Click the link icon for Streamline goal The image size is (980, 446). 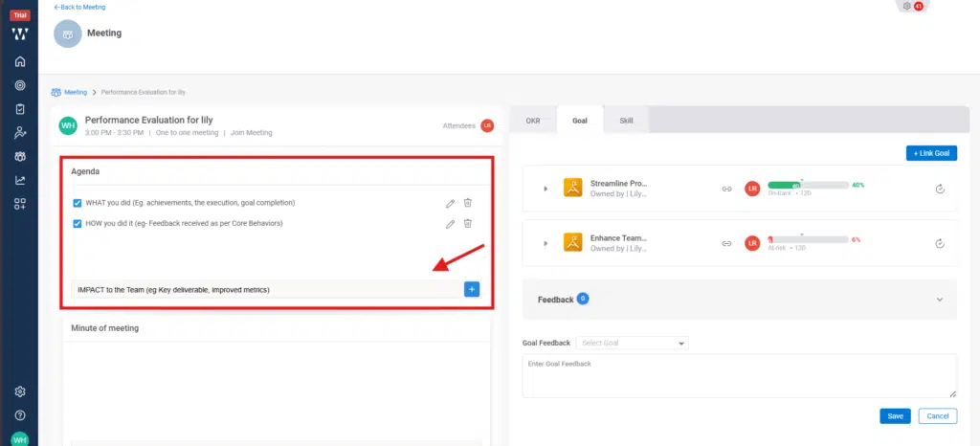point(726,189)
